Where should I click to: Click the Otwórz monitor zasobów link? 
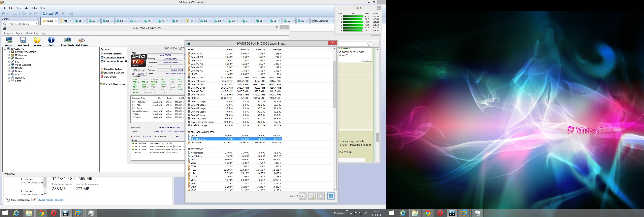tap(51, 200)
